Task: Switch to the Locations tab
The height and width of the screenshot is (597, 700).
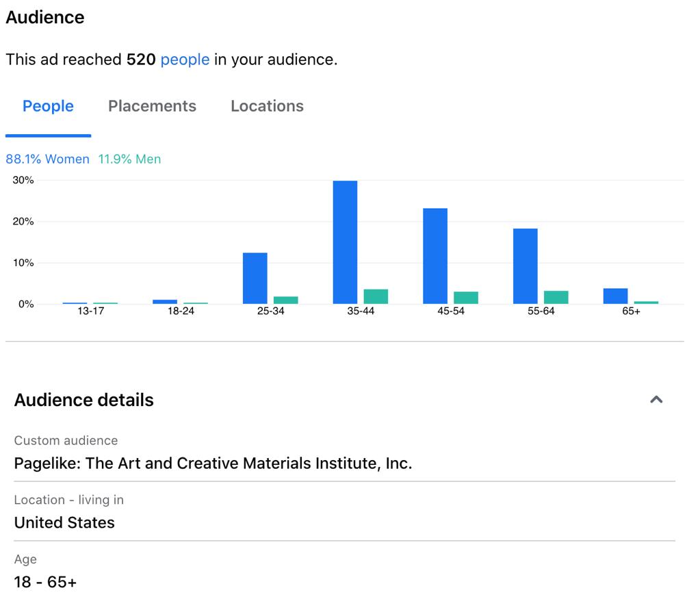Action: pos(267,106)
